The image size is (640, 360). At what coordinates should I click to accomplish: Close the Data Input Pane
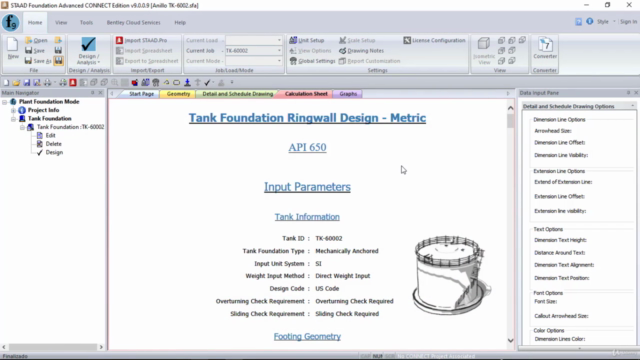[636, 93]
